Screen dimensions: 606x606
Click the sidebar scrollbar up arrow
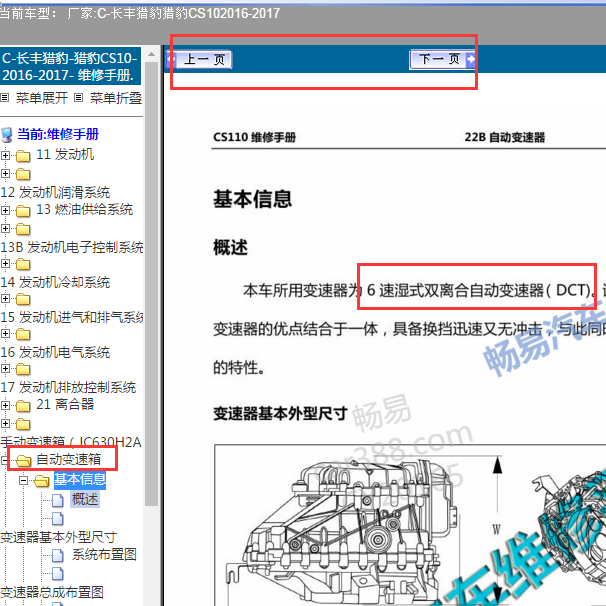pyautogui.click(x=151, y=54)
